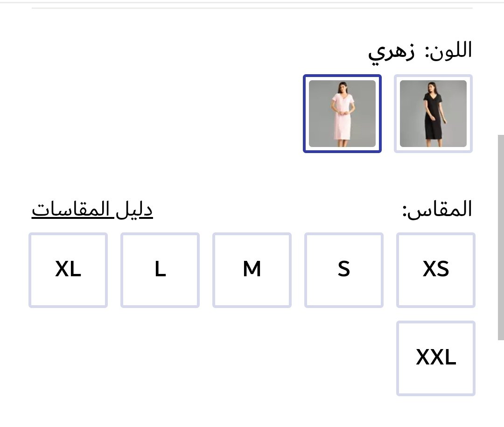Tap the medium size button

(252, 270)
